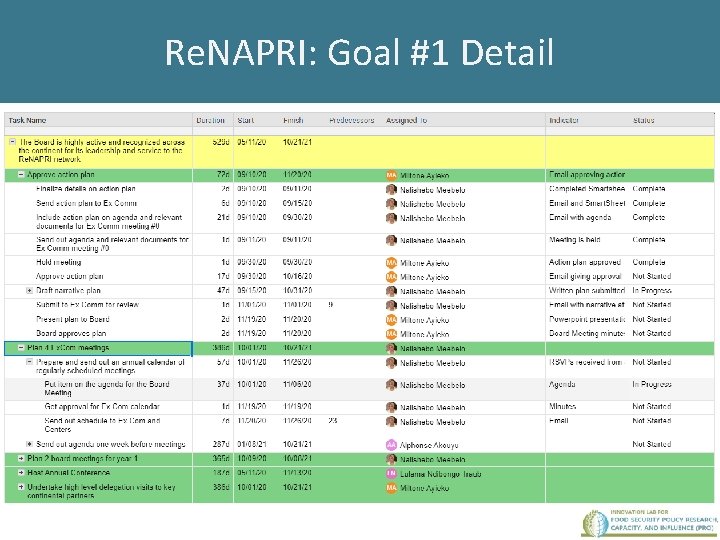The height and width of the screenshot is (540, 720).
Task: Click MA avatar in Board approves plan row
Action: click(x=391, y=334)
